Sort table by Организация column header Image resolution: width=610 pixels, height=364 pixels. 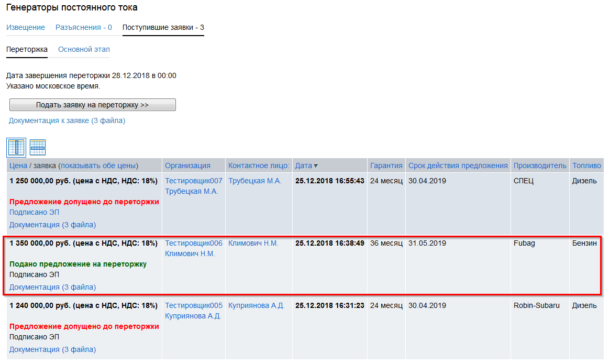tap(187, 166)
